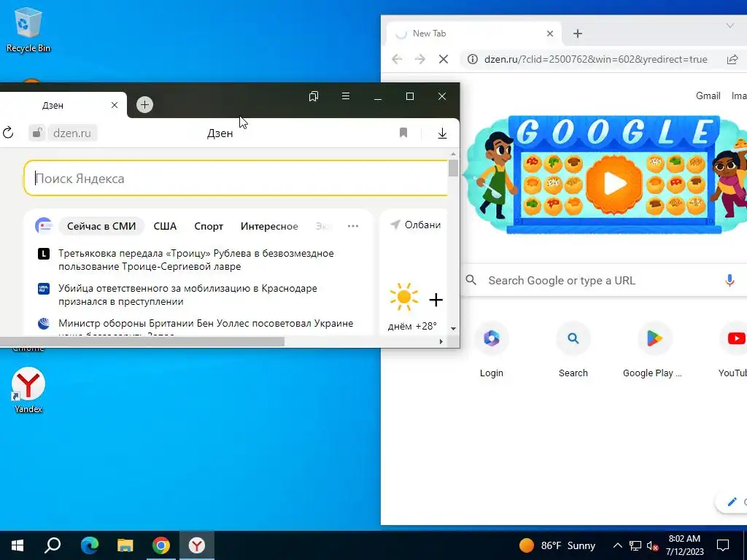Screen dimensions: 747x560
Task: Share this page icon in Chrome
Action: tap(732, 59)
